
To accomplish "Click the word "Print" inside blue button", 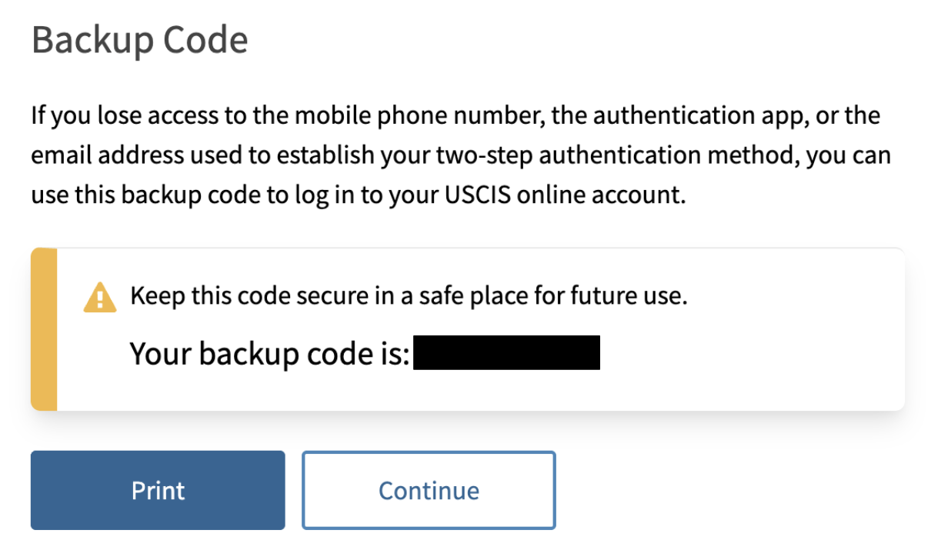I will click(x=158, y=491).
